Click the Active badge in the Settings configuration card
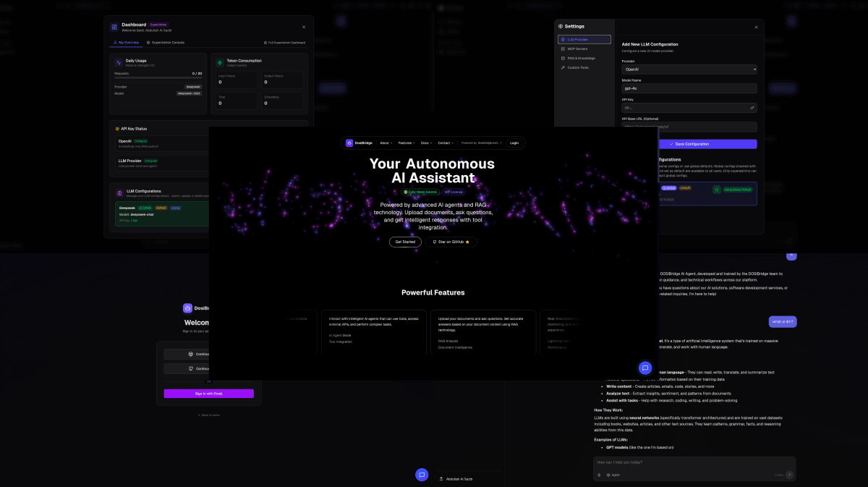868x487 pixels. (x=669, y=187)
